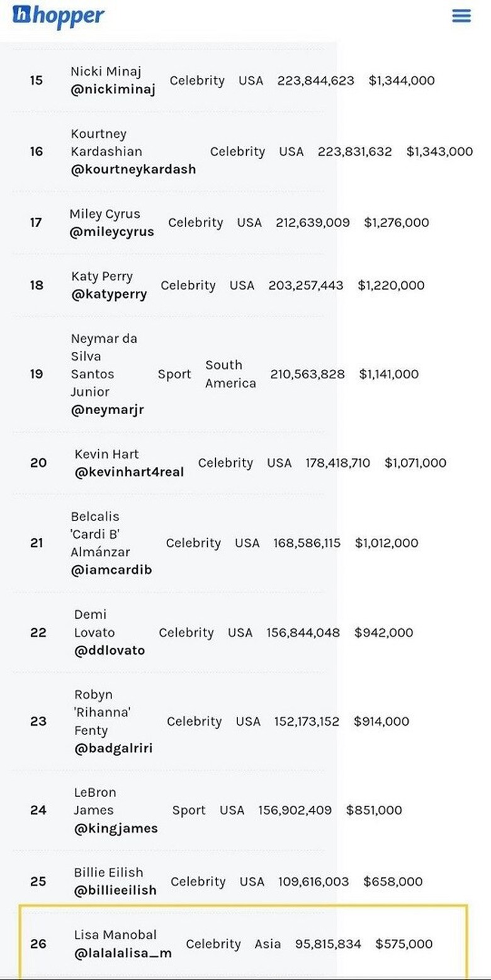Click the @kingjames handle
The width and height of the screenshot is (491, 980).
(116, 829)
